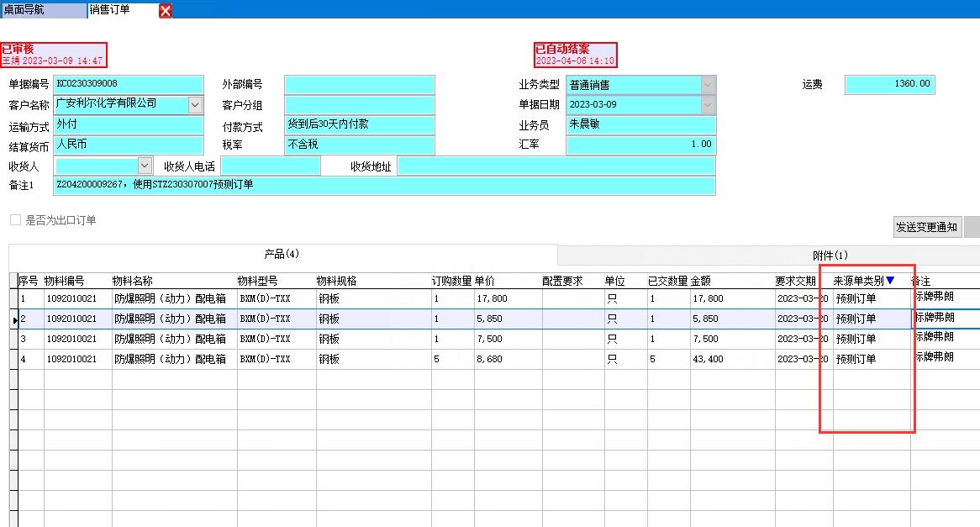This screenshot has width=980, height=527.
Task: Click the 运费 input field
Action: pos(888,85)
